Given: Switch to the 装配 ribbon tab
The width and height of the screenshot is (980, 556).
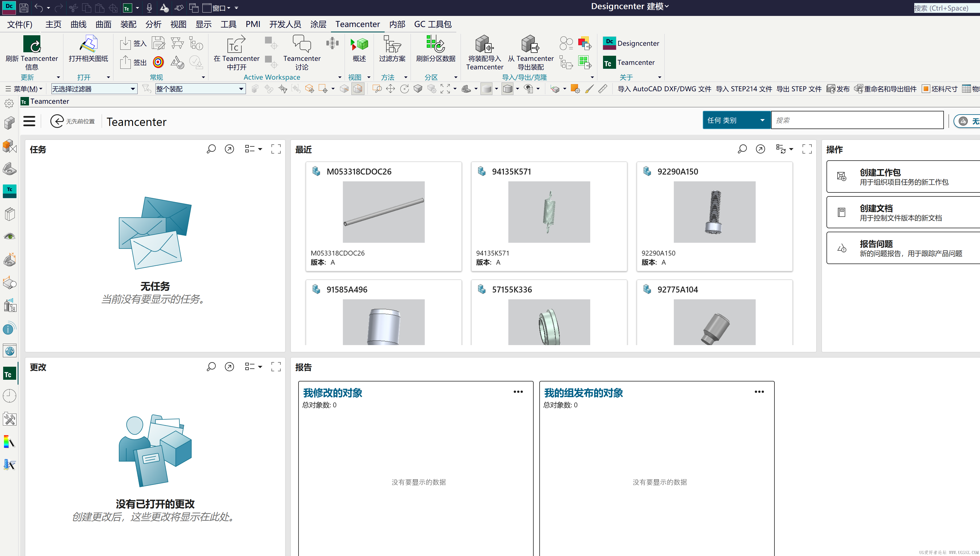Looking at the screenshot, I should [128, 24].
